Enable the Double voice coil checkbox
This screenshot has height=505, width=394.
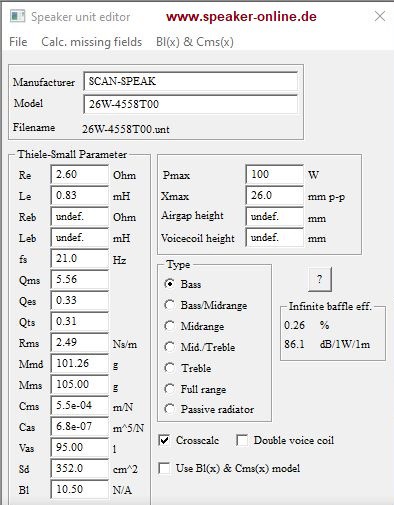coord(242,440)
